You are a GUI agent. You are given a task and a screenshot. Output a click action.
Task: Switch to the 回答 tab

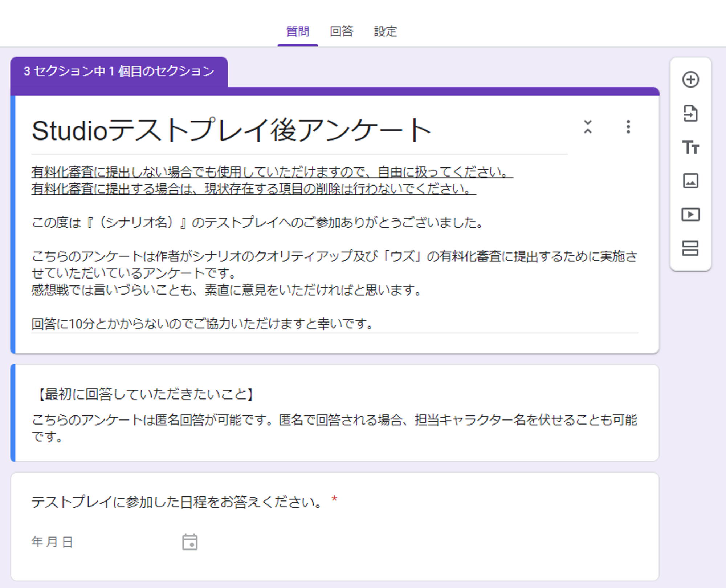tap(341, 31)
